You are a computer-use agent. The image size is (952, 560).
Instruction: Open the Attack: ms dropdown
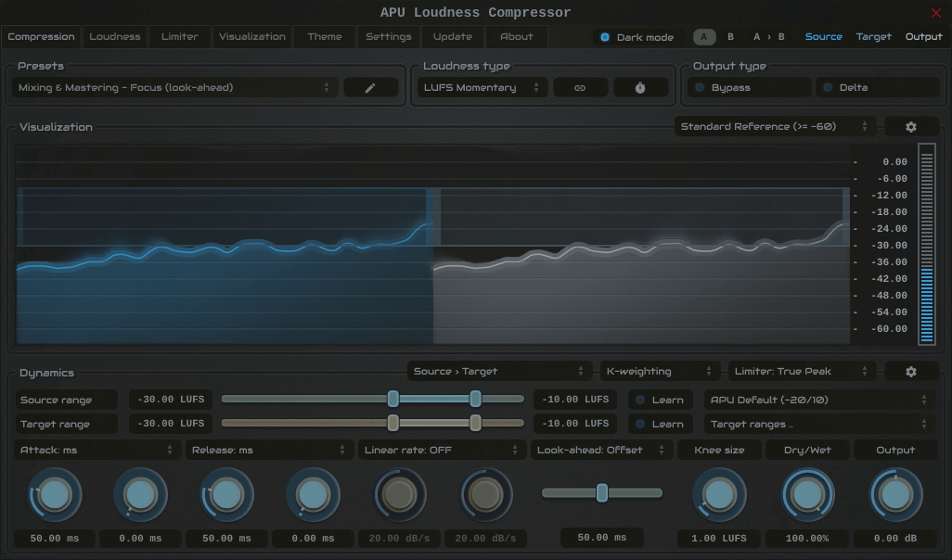[97, 451]
